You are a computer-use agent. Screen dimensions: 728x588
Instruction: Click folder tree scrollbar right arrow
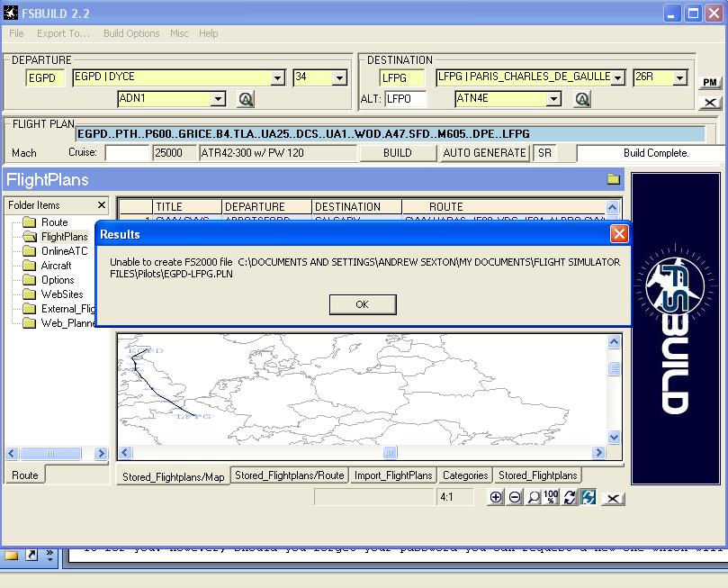(100, 453)
